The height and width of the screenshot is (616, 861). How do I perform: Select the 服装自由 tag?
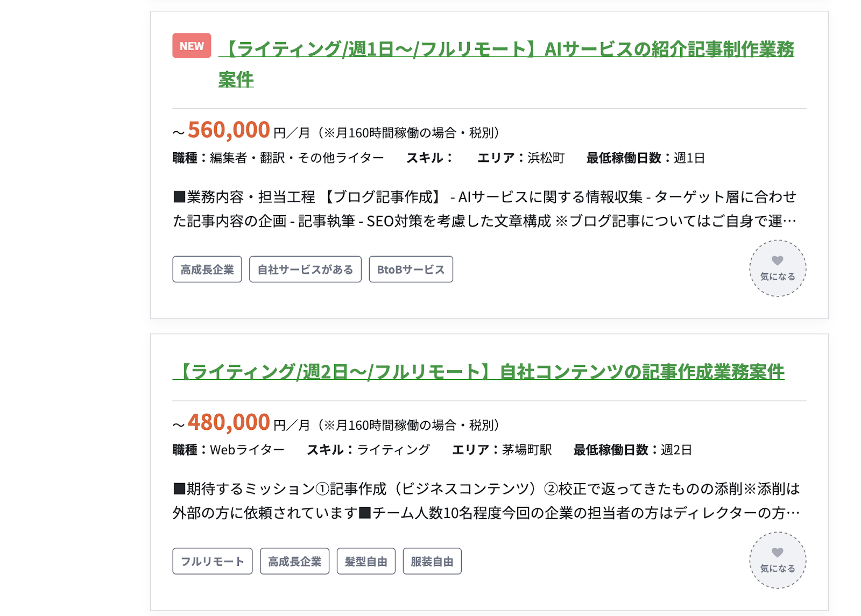432,562
